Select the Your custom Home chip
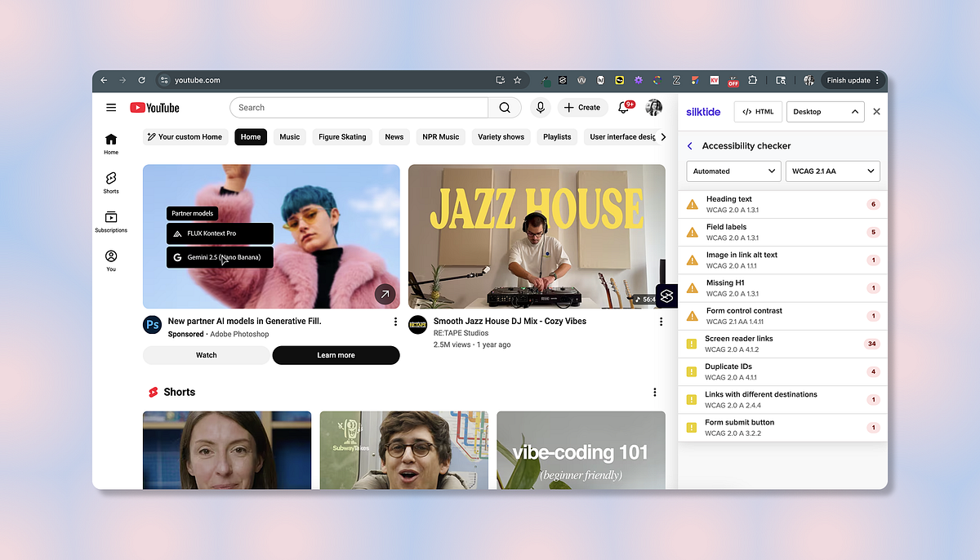The image size is (980, 560). point(185,137)
